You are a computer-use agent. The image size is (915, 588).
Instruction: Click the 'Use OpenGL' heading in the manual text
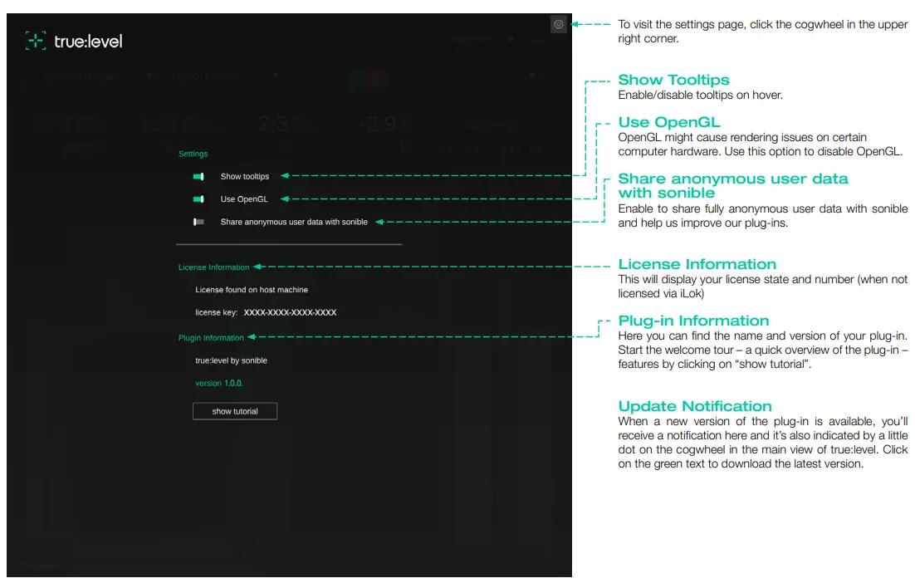[x=669, y=123]
